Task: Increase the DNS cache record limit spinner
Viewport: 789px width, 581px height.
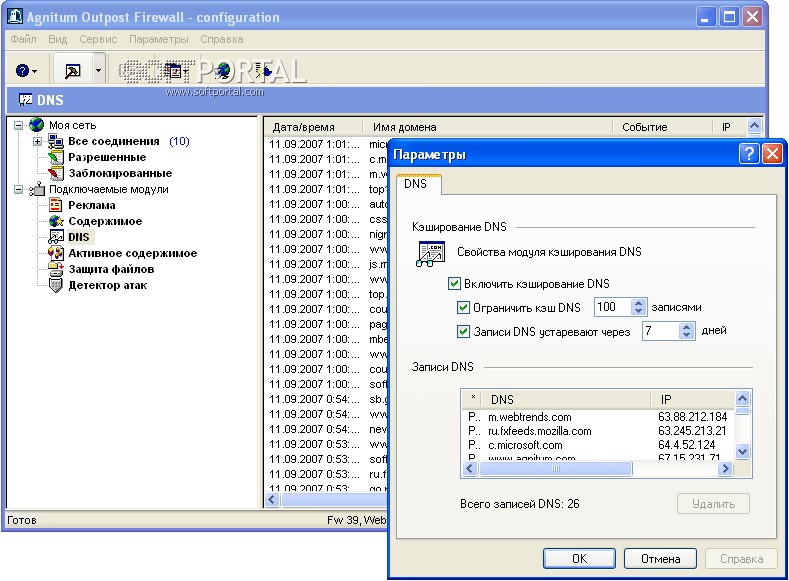Action: click(x=639, y=303)
